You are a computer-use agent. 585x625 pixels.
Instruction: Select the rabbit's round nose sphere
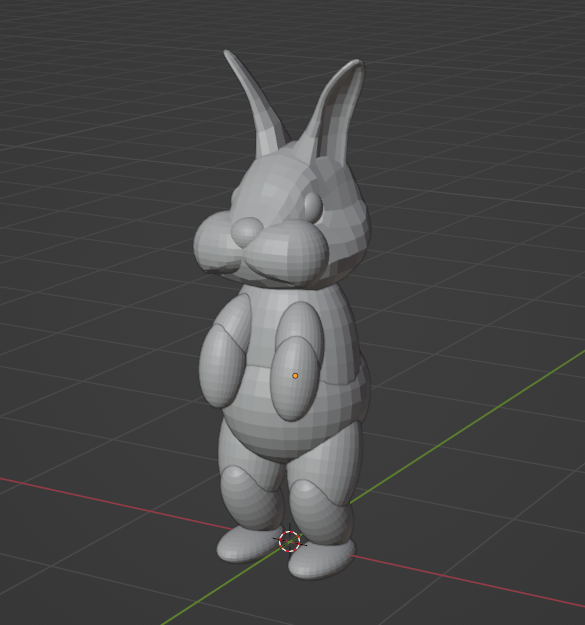point(247,232)
